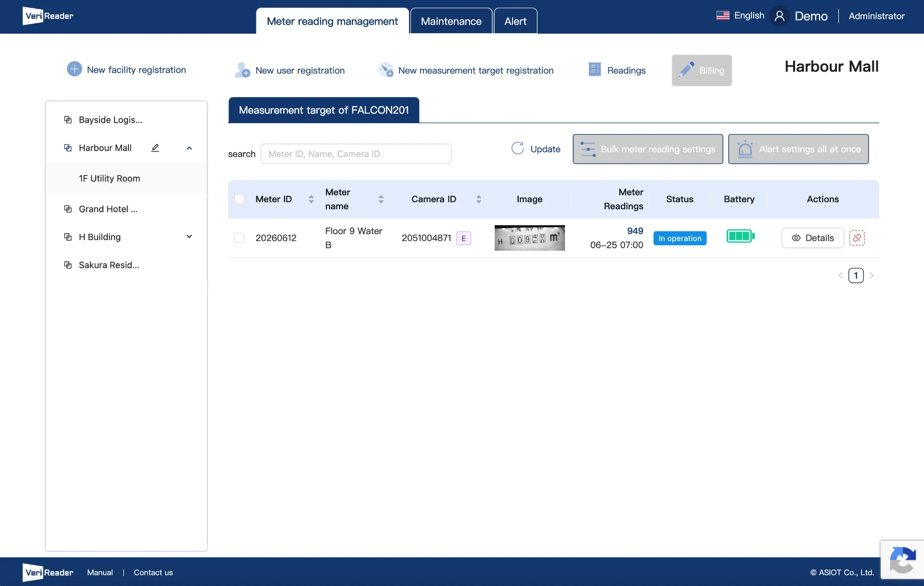Screen dimensions: 924x586
Task: Select Grand Hotel ... facility
Action: point(108,209)
